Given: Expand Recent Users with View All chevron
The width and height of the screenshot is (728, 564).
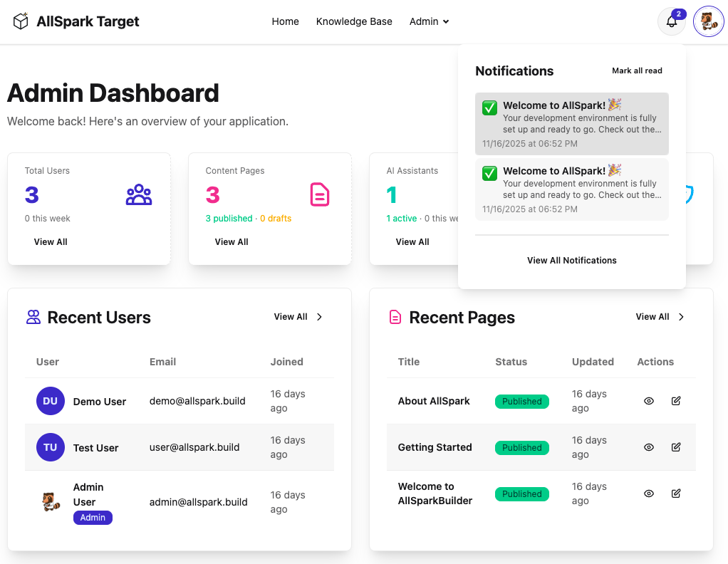Looking at the screenshot, I should click(319, 317).
